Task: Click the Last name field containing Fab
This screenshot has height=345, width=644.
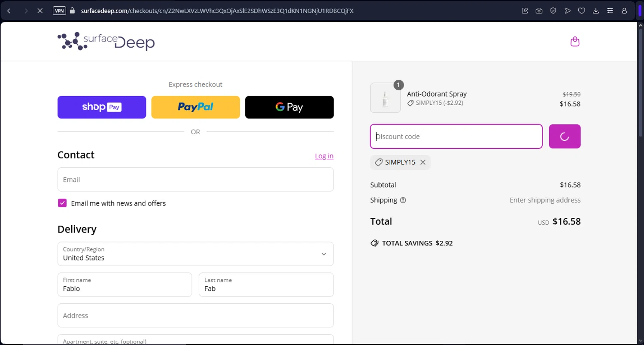Action: click(266, 284)
